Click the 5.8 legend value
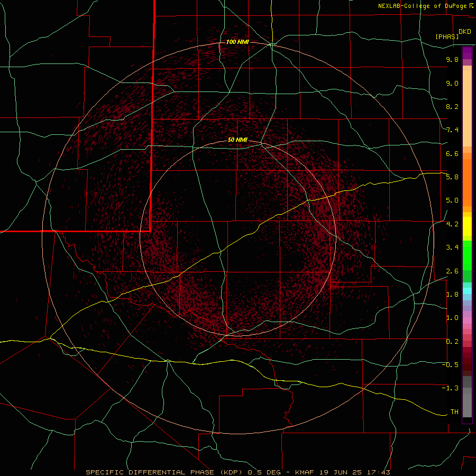The height and width of the screenshot is (476, 476). 452,177
